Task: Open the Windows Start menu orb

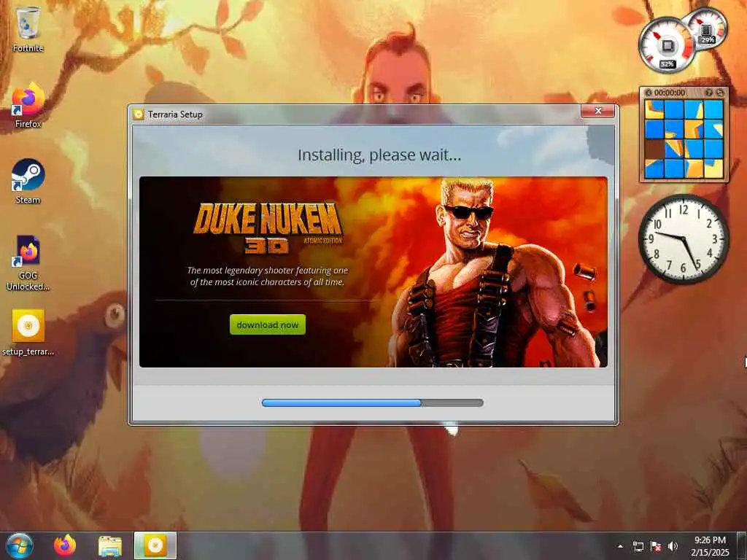Action: [19, 545]
